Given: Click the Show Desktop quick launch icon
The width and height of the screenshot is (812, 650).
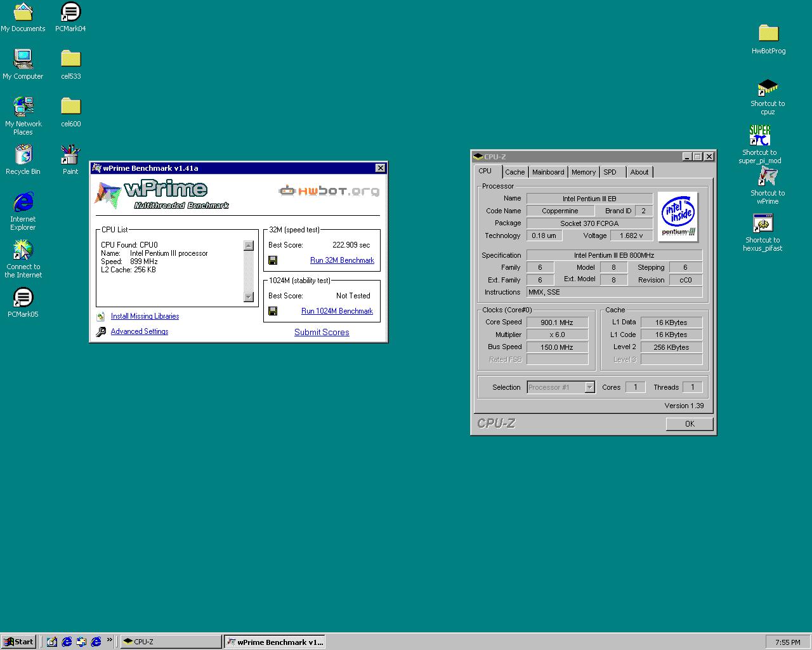Looking at the screenshot, I should point(52,642).
